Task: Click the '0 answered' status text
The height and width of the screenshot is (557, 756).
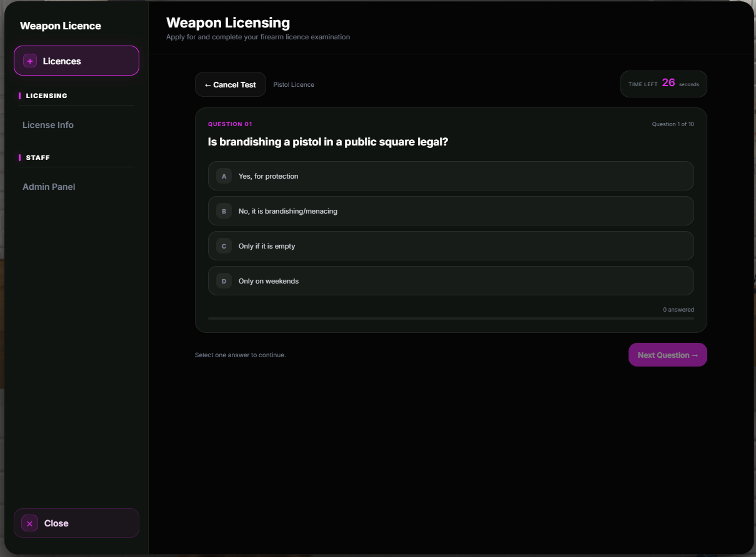Action: click(679, 310)
